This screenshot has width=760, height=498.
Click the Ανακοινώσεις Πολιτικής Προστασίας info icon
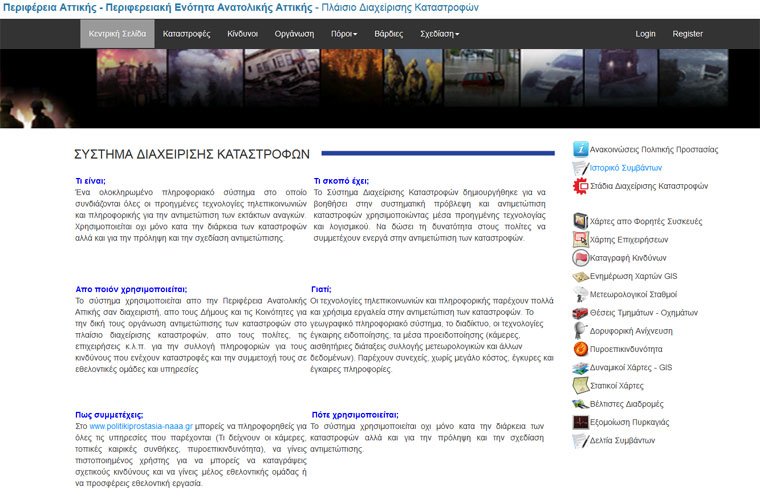pyautogui.click(x=580, y=149)
